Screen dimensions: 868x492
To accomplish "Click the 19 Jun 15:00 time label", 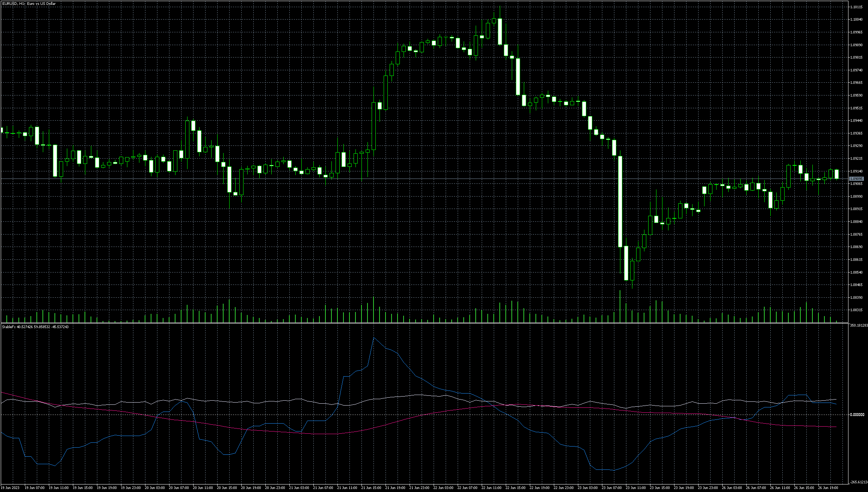I will click(x=83, y=488).
